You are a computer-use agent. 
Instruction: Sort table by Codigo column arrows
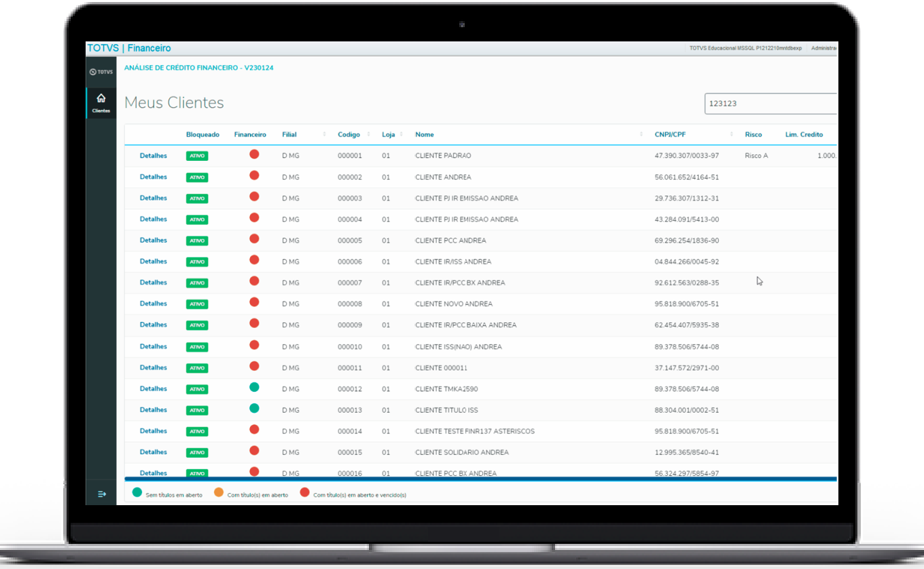point(370,134)
